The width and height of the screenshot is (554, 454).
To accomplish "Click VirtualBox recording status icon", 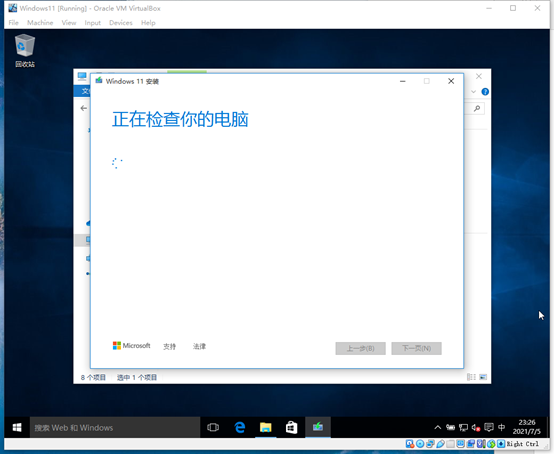I will [x=471, y=444].
